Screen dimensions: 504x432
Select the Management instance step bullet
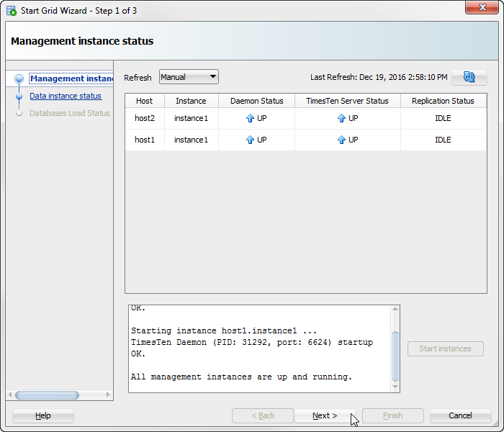tap(19, 78)
